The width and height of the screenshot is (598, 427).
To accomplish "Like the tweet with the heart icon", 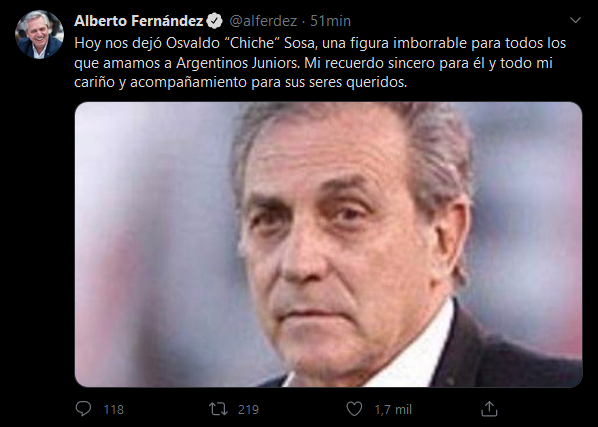I will point(354,409).
